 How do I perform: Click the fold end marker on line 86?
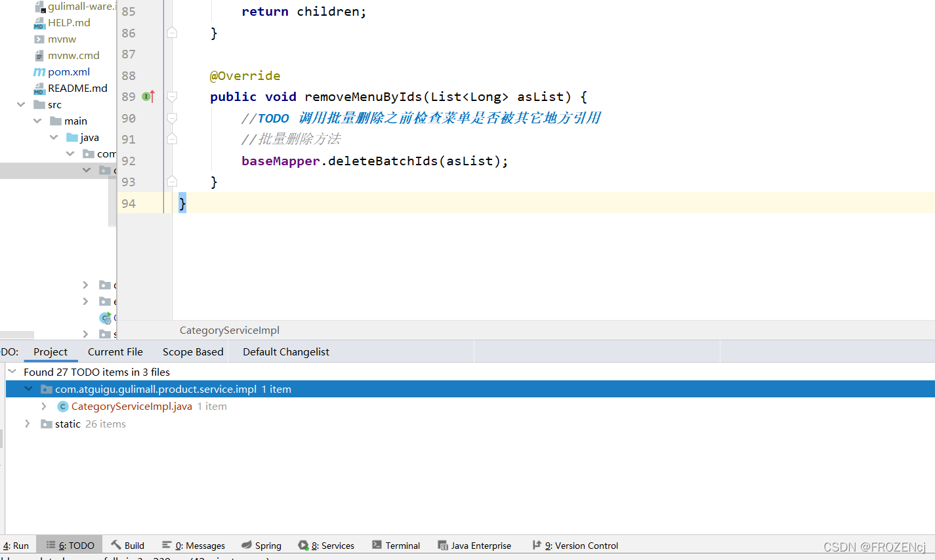[172, 33]
